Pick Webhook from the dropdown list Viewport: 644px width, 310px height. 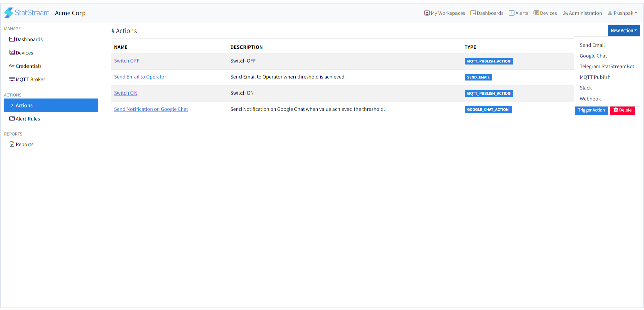point(590,99)
